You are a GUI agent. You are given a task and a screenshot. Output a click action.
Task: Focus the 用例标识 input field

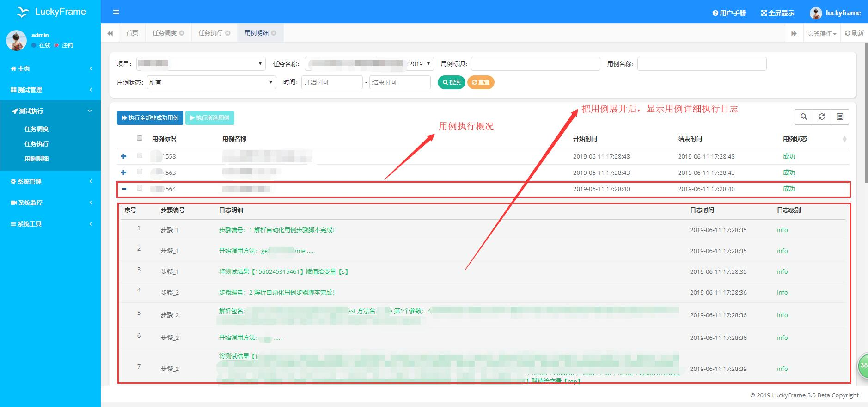(535, 64)
